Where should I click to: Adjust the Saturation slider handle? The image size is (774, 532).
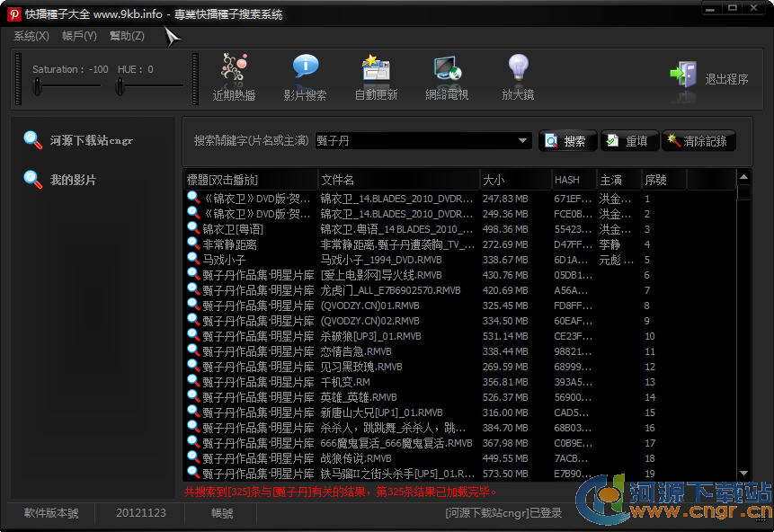38,86
